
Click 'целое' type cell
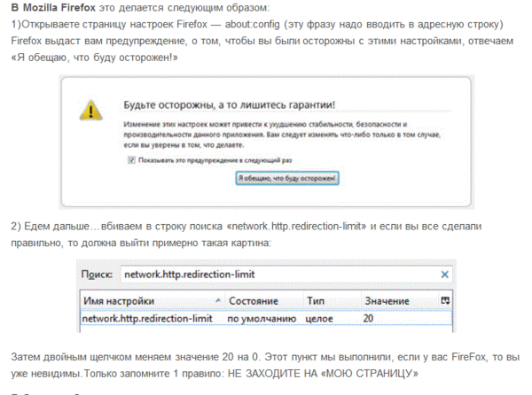[319, 319]
